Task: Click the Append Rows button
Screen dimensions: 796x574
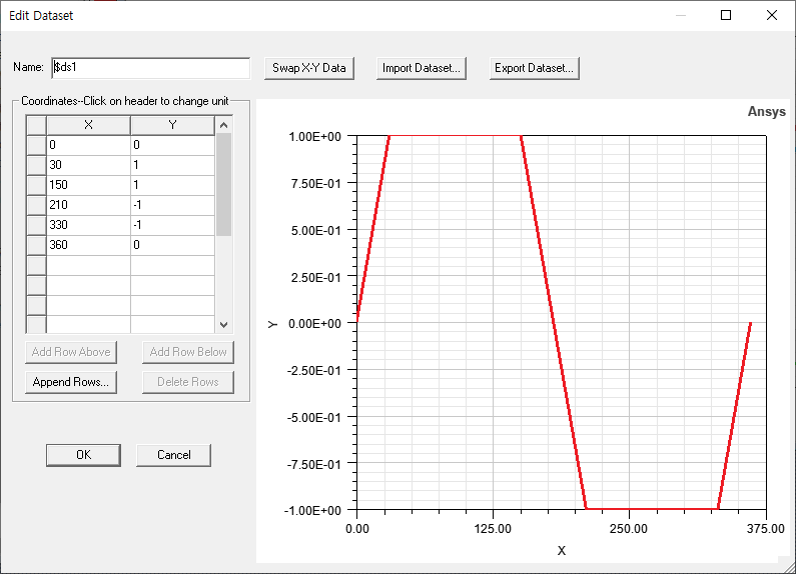Action: click(x=72, y=382)
